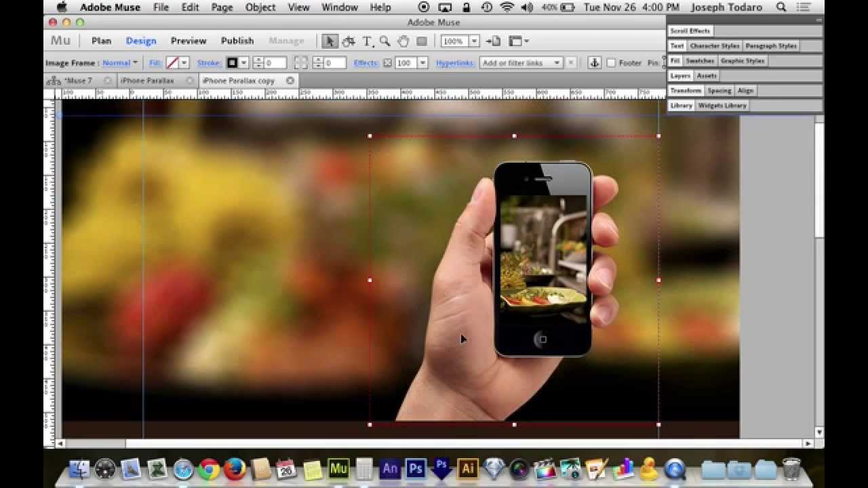Open the Object menu

(x=260, y=7)
